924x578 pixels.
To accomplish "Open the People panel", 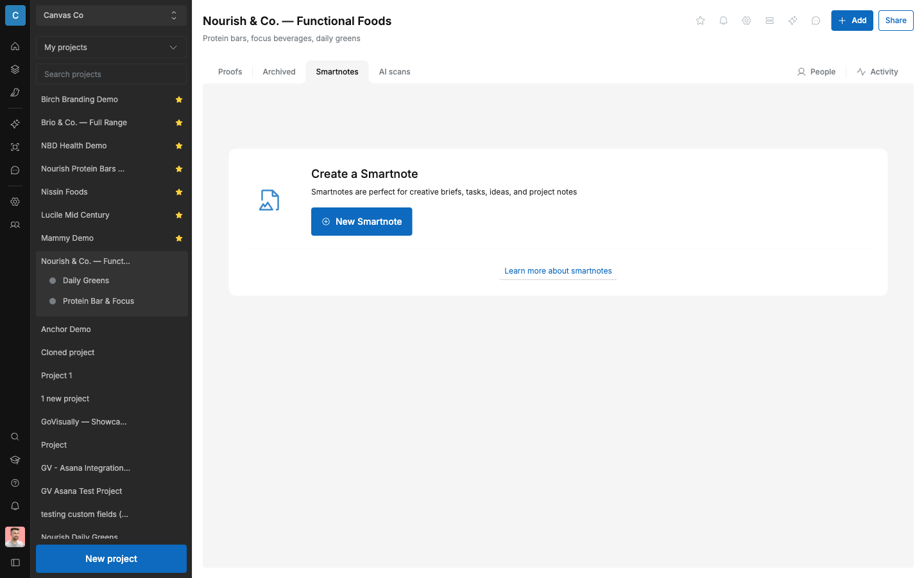I will tap(816, 72).
